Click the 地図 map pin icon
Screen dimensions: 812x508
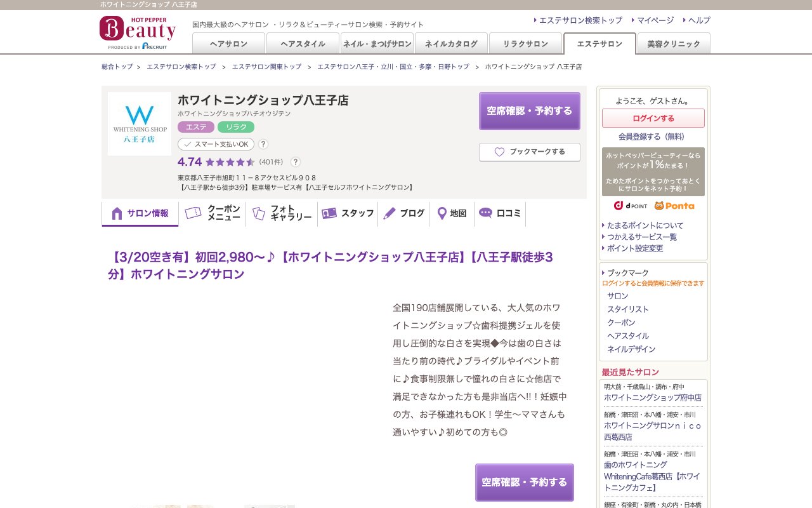[x=441, y=213]
